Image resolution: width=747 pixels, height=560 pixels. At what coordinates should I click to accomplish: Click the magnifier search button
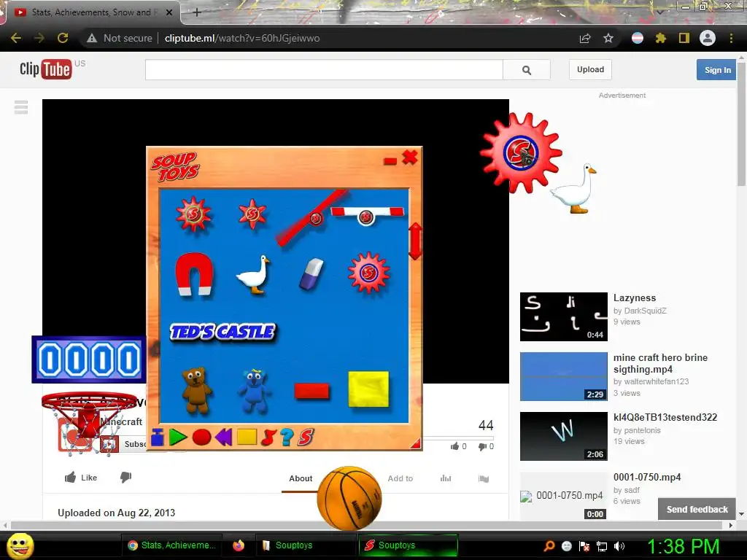527,70
